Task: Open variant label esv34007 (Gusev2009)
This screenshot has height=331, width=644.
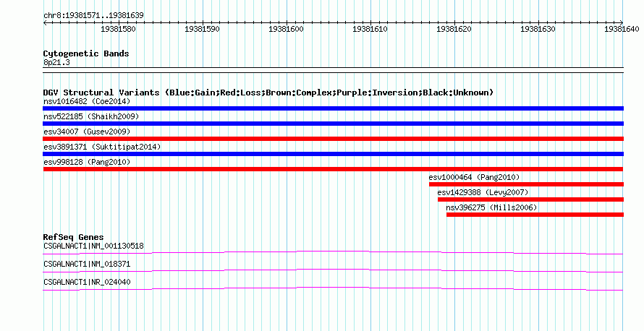Action: tap(87, 132)
